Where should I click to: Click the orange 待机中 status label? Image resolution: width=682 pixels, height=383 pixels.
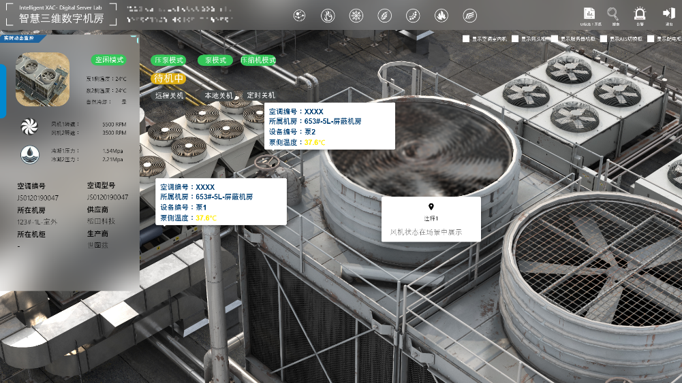pyautogui.click(x=168, y=78)
